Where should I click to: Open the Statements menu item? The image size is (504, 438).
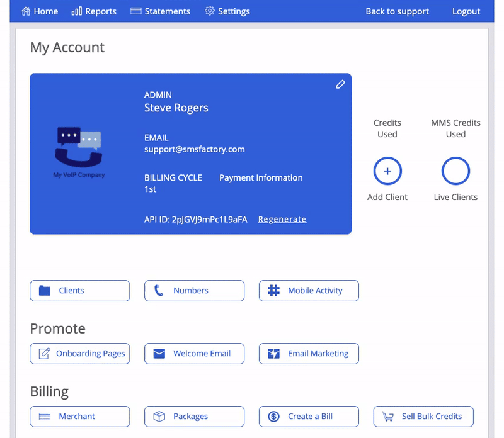(161, 11)
